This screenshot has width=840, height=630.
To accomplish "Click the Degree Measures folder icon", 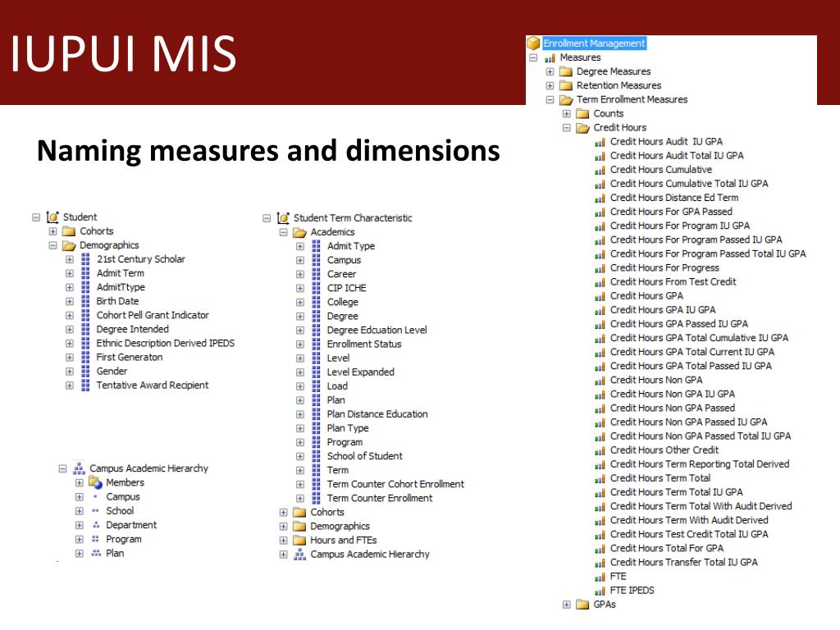I will tap(566, 71).
